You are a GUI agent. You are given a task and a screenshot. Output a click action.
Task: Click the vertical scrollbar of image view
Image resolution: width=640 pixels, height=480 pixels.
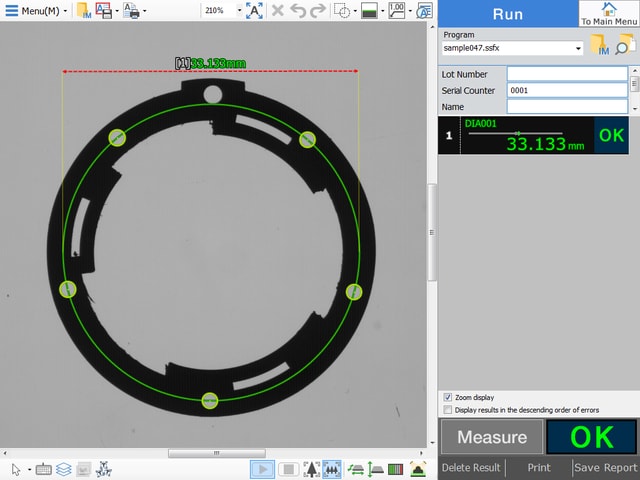pos(432,232)
